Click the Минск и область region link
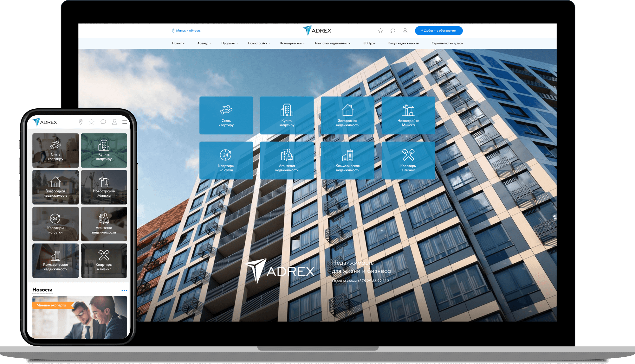Image resolution: width=635 pixels, height=364 pixels. [188, 31]
